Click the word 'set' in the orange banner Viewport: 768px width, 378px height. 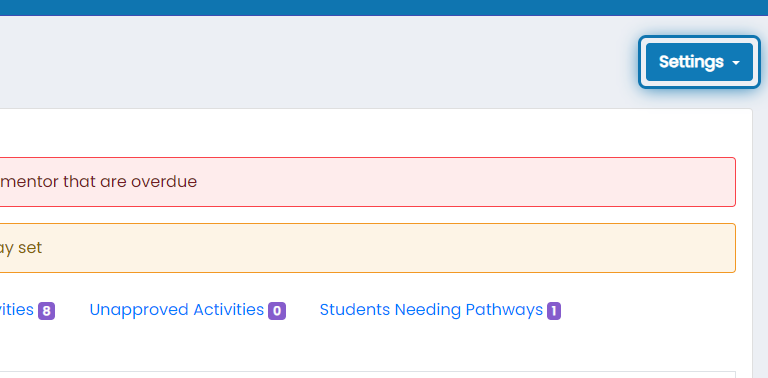30,248
